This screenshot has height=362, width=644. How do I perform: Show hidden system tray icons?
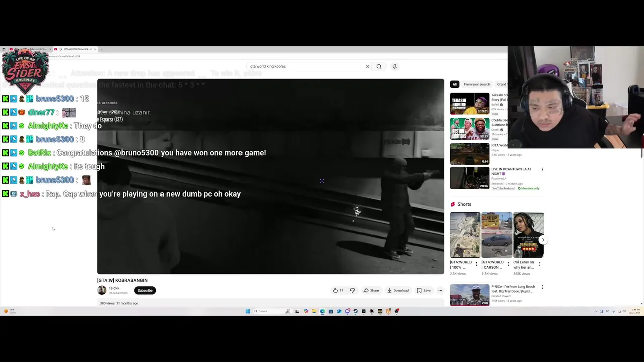(596, 311)
